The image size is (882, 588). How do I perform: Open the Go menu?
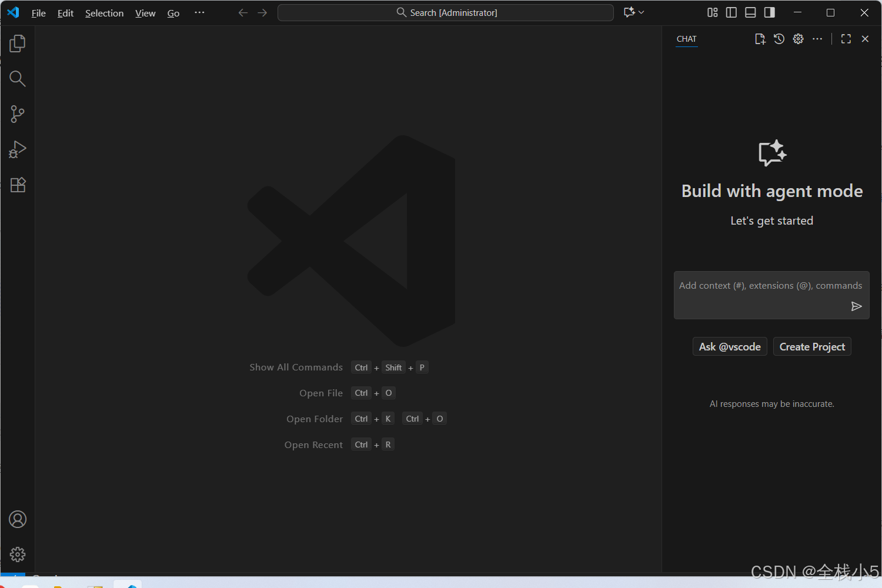click(x=173, y=13)
